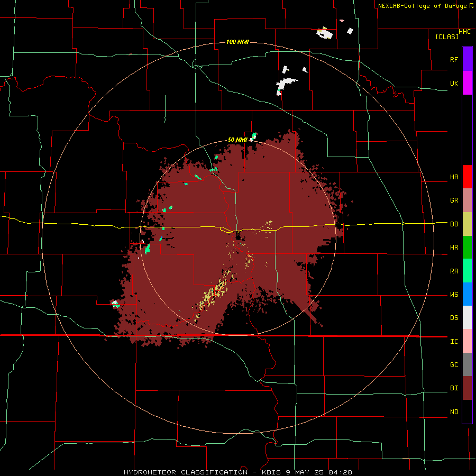Viewport: 476px width, 476px height.
Task: Select the white DS legend swatch
Action: tap(467, 317)
